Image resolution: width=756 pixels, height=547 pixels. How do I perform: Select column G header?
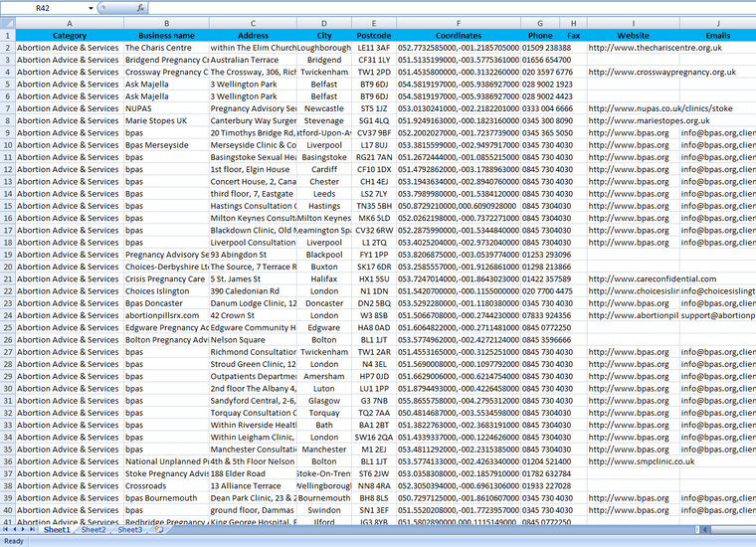(x=540, y=23)
